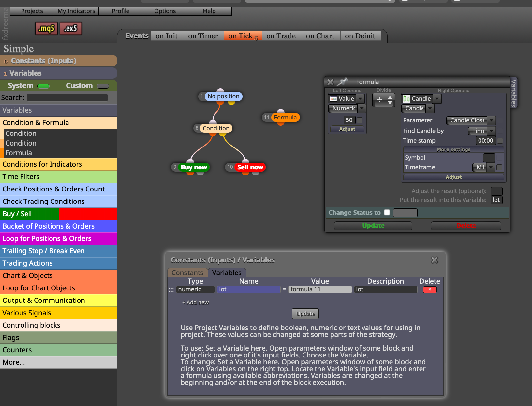
Task: Close the Formula parameters panel
Action: pos(330,82)
